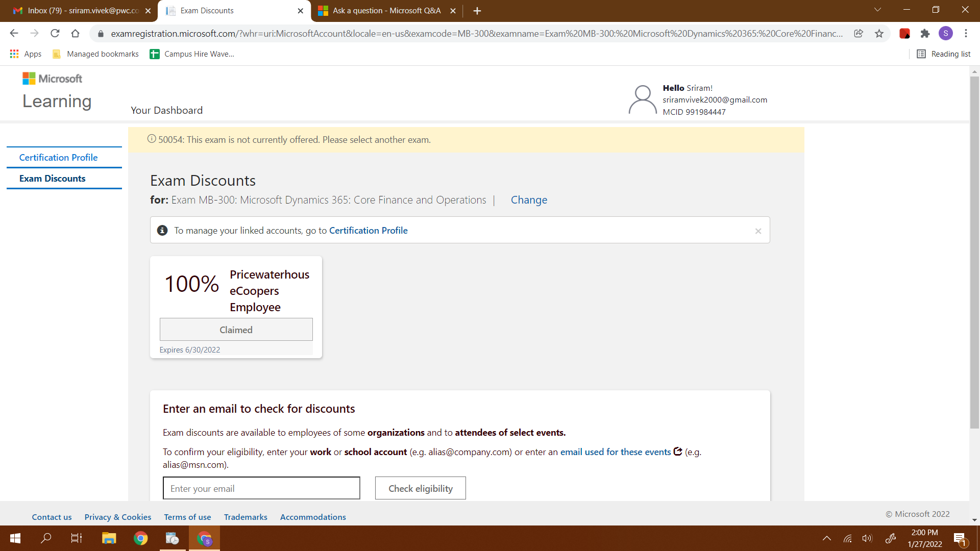Open a new browser tab
The height and width of the screenshot is (551, 980).
point(477,11)
